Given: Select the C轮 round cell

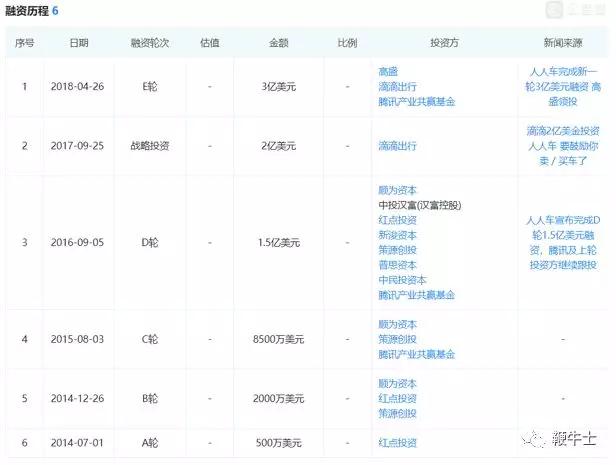Looking at the screenshot, I should click(150, 339).
